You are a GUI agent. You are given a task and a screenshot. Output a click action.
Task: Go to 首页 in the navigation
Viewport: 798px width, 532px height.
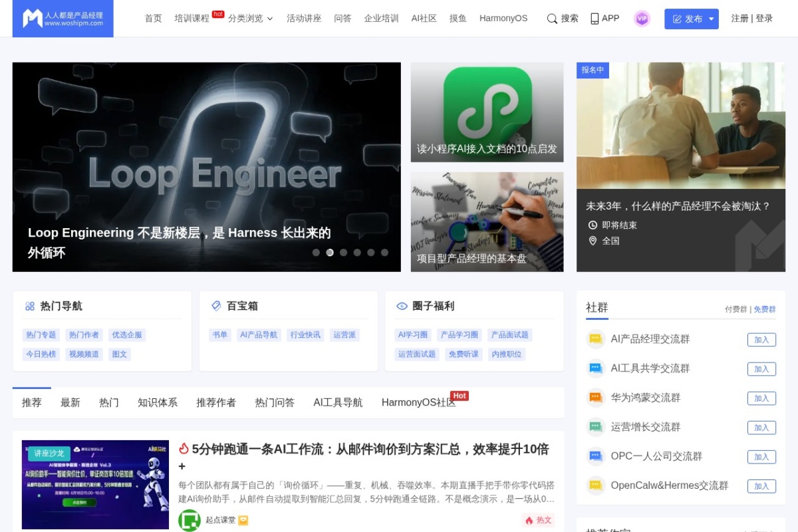tap(154, 19)
